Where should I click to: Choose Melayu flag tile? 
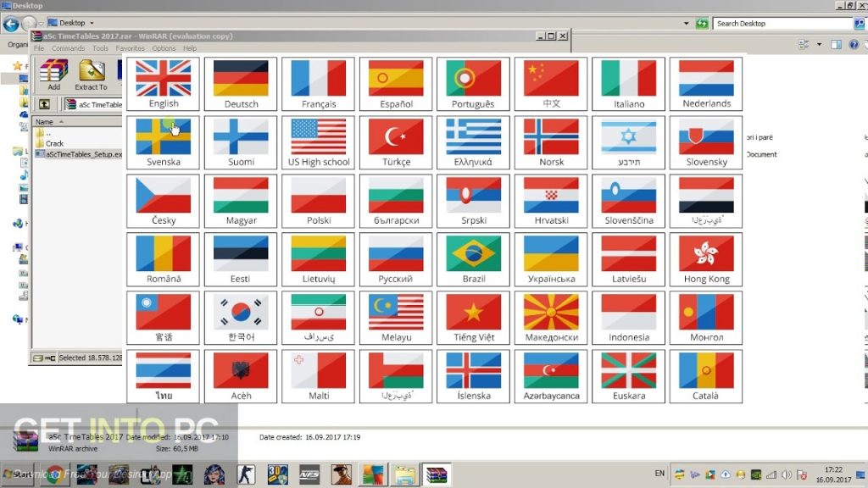tap(396, 318)
